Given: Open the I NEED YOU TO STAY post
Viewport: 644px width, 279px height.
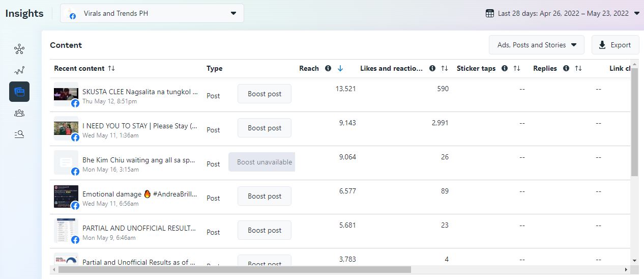Looking at the screenshot, I should 140,126.
